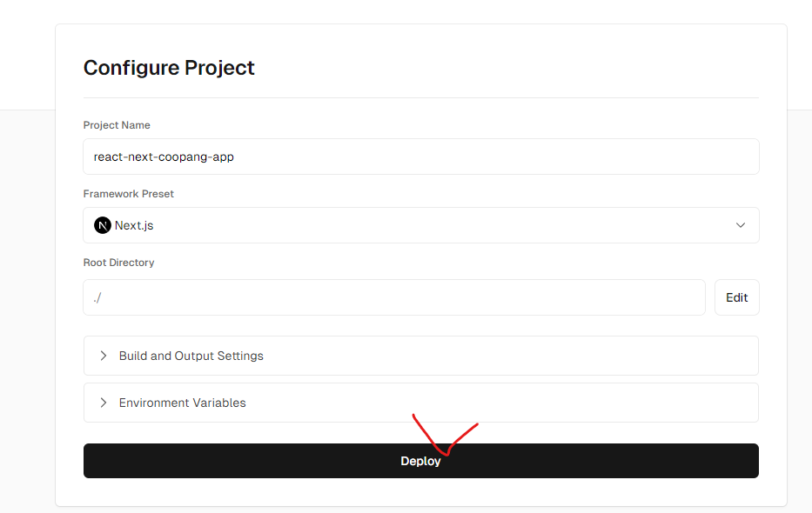Image resolution: width=812 pixels, height=513 pixels.
Task: Click the Root Directory label
Action: pos(118,263)
